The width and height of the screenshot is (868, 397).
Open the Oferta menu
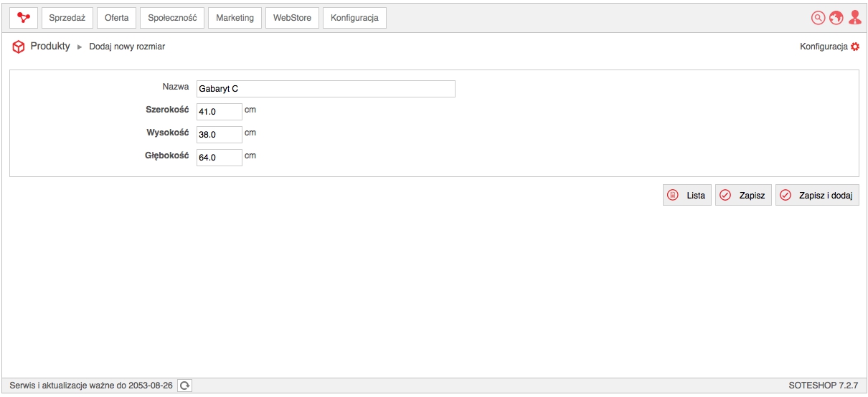click(x=116, y=18)
